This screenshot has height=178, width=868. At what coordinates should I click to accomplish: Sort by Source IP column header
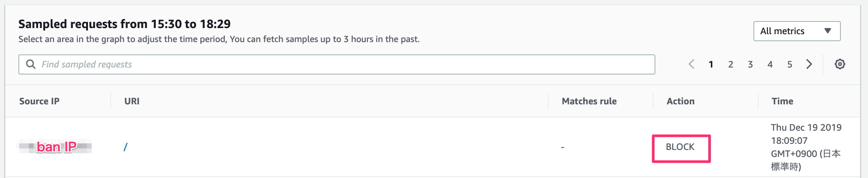pyautogui.click(x=39, y=101)
